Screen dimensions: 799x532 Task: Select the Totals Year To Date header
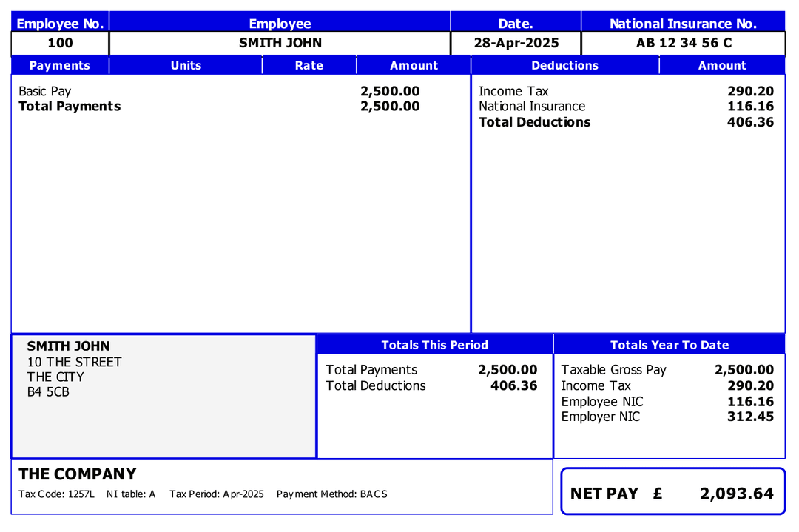[669, 345]
